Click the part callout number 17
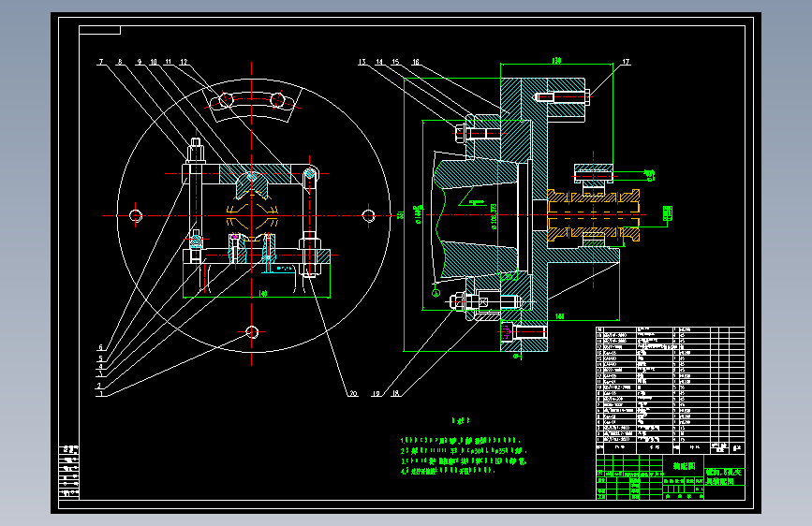This screenshot has width=812, height=526. (626, 62)
